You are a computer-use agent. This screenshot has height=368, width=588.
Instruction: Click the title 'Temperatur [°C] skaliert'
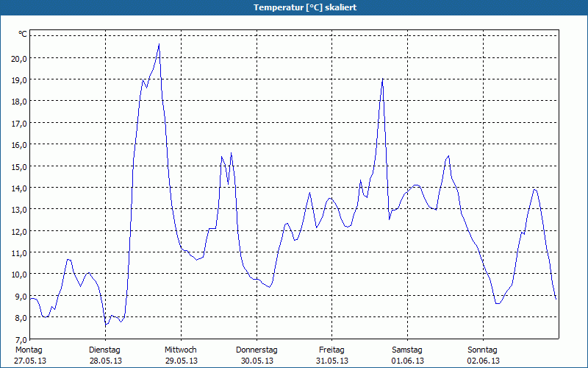coord(305,7)
